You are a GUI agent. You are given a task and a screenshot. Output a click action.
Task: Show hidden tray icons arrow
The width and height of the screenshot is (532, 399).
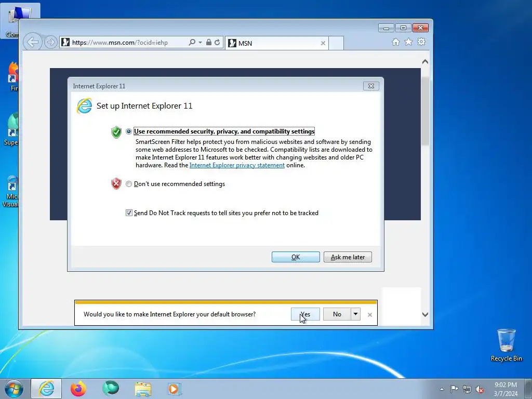pyautogui.click(x=442, y=389)
